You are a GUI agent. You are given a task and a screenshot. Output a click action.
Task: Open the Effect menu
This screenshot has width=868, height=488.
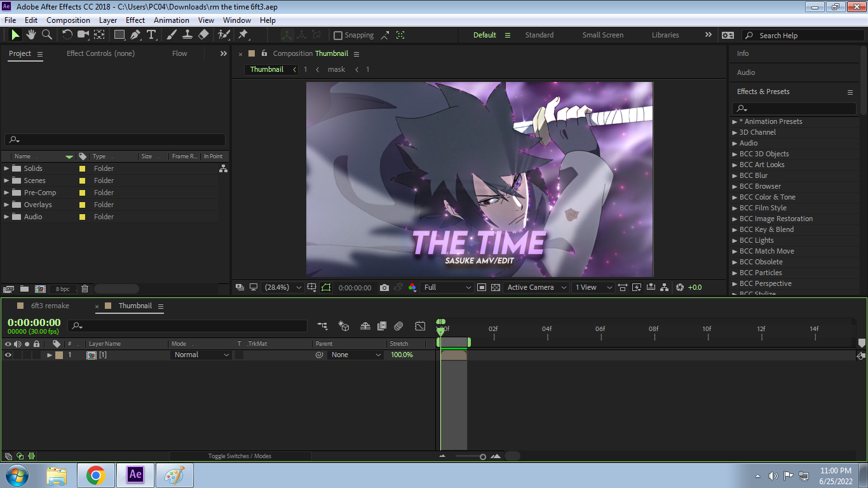[x=135, y=20]
